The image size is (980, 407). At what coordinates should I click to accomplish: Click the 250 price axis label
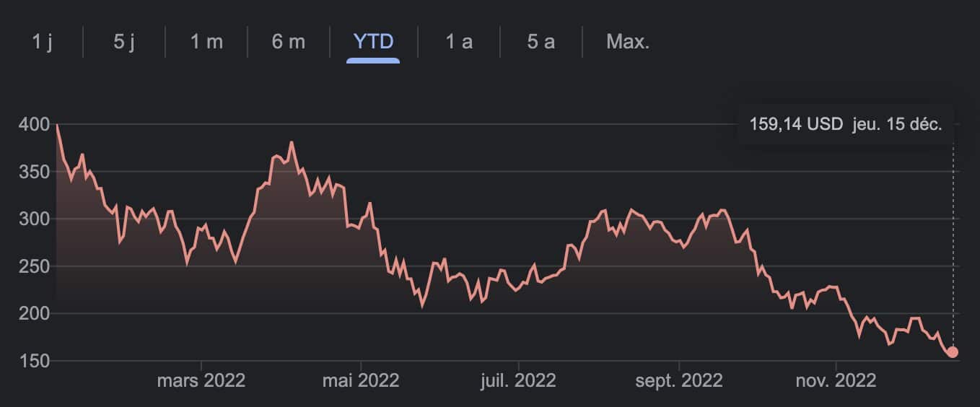point(34,266)
